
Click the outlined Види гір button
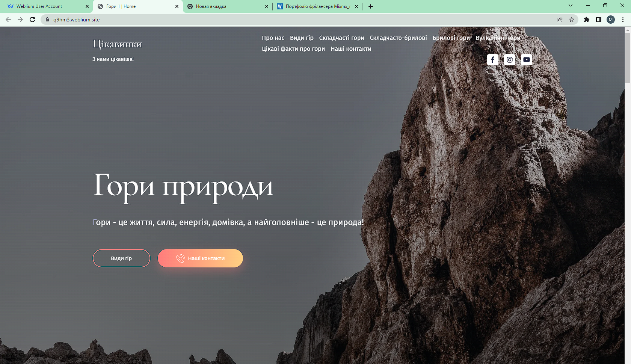[121, 258]
